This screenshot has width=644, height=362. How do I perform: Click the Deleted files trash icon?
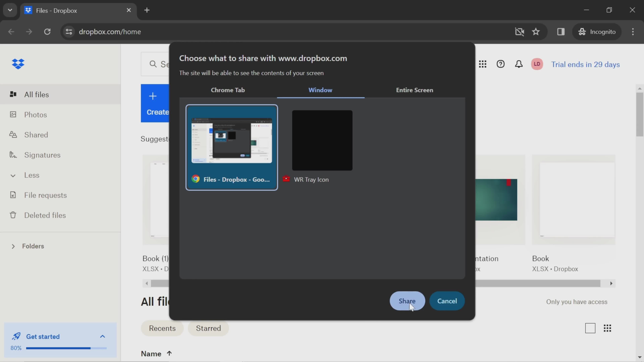[13, 215]
